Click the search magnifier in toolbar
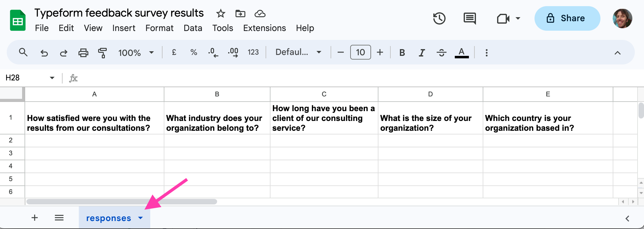The image size is (644, 229). tap(23, 52)
